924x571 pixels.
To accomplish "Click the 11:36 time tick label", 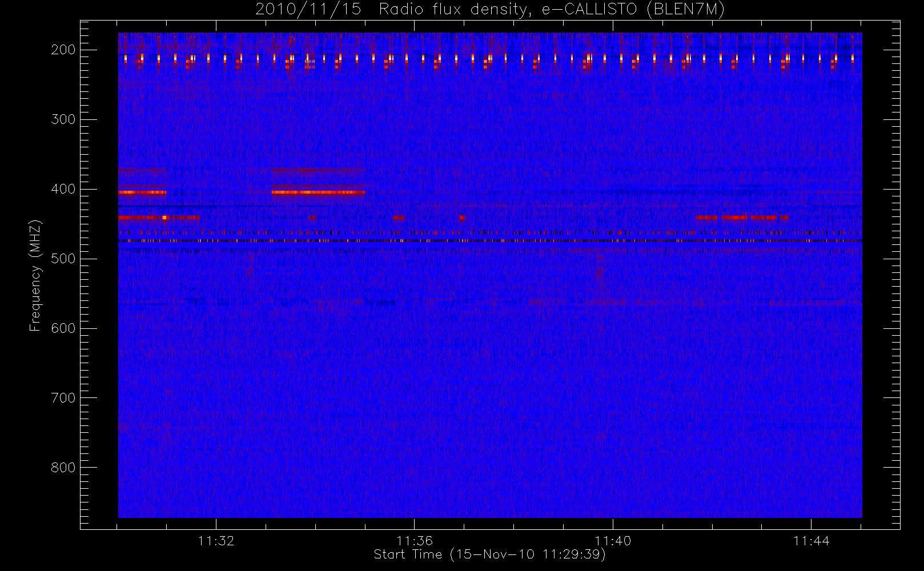I will [x=415, y=541].
